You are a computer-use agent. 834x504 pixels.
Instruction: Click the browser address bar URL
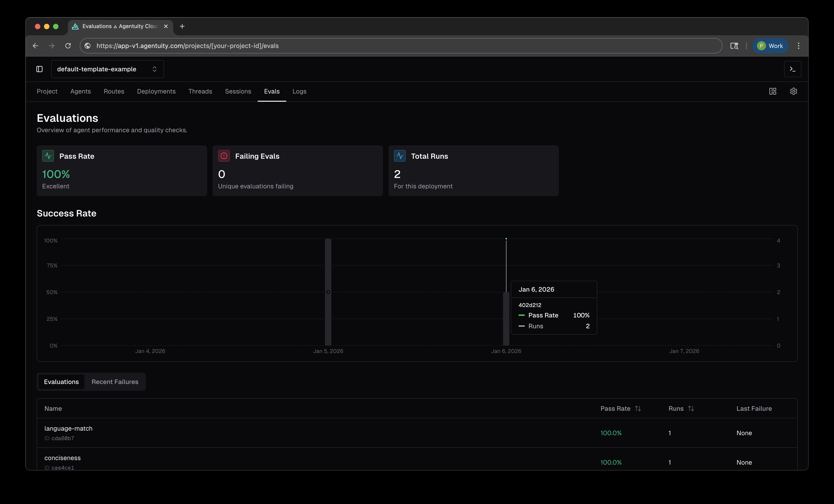(188, 46)
